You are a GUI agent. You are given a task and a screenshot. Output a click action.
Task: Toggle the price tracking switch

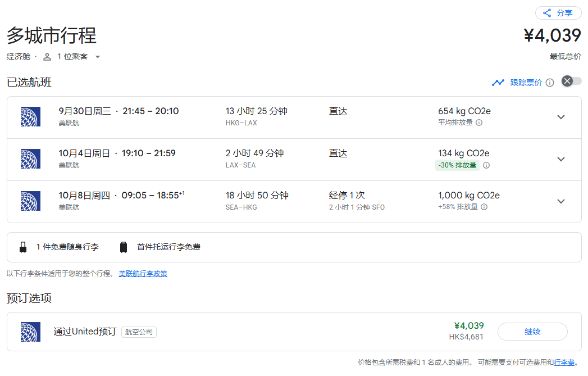click(572, 81)
